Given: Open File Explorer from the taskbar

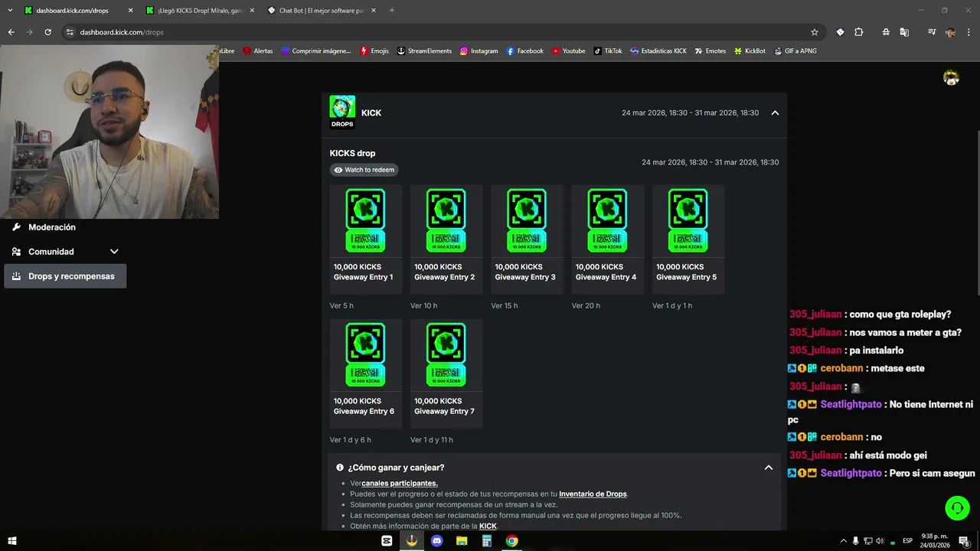Looking at the screenshot, I should [x=462, y=541].
